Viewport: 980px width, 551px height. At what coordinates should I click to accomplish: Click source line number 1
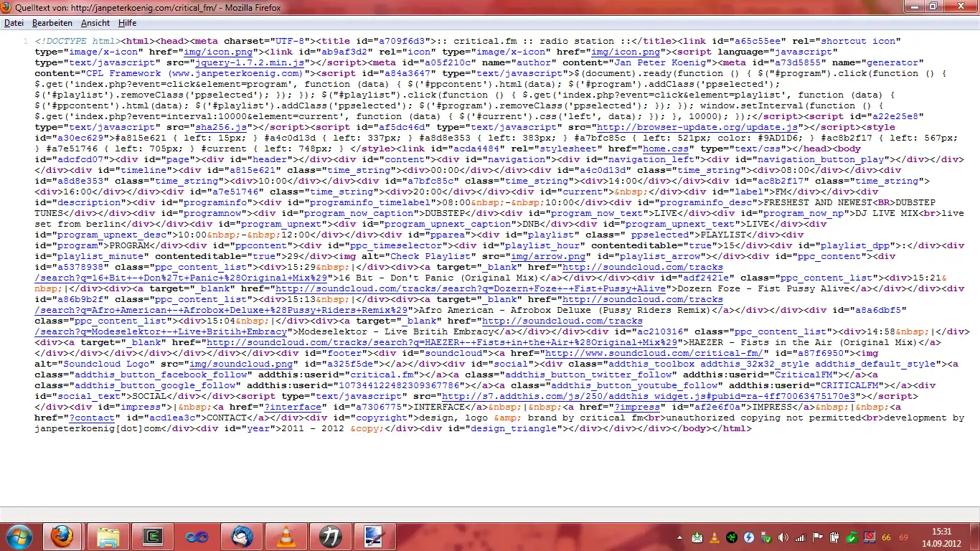tap(26, 41)
